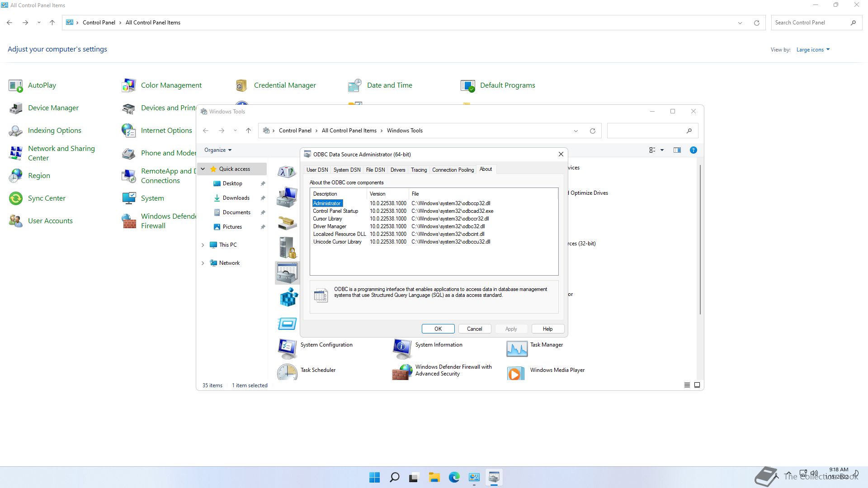Image resolution: width=868 pixels, height=488 pixels.
Task: Open the Windows Start menu
Action: click(x=374, y=477)
